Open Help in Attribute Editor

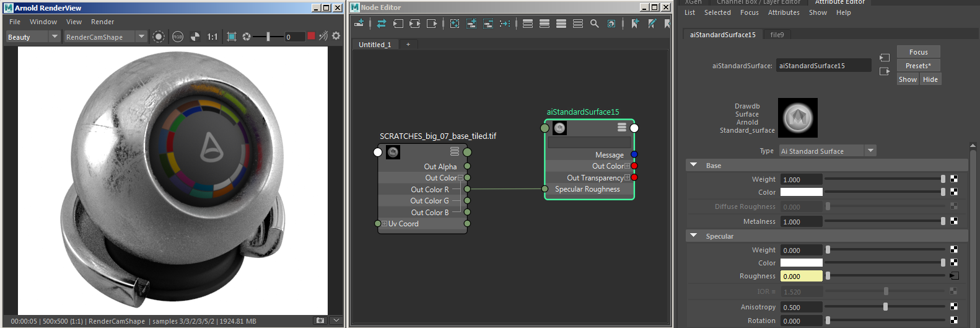coord(844,12)
